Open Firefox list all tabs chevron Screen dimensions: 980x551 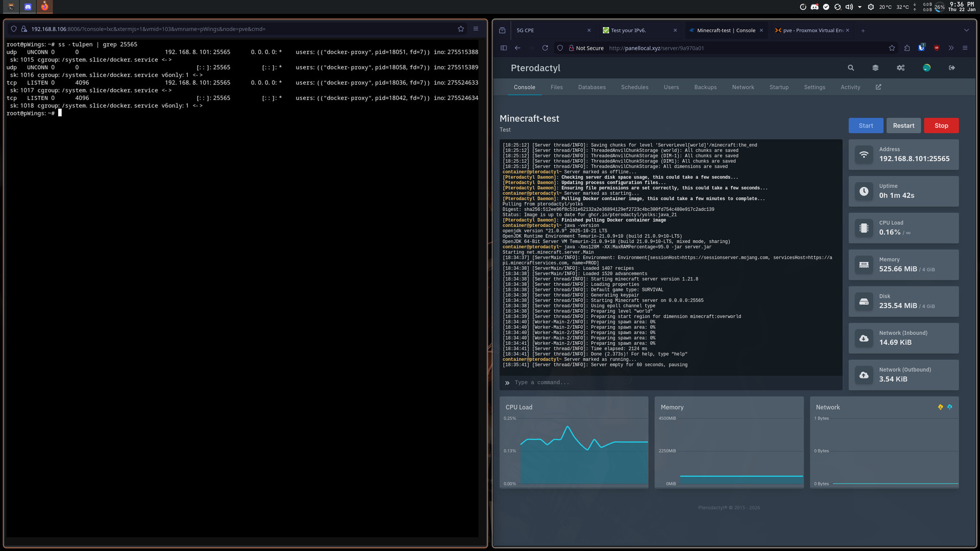(966, 30)
